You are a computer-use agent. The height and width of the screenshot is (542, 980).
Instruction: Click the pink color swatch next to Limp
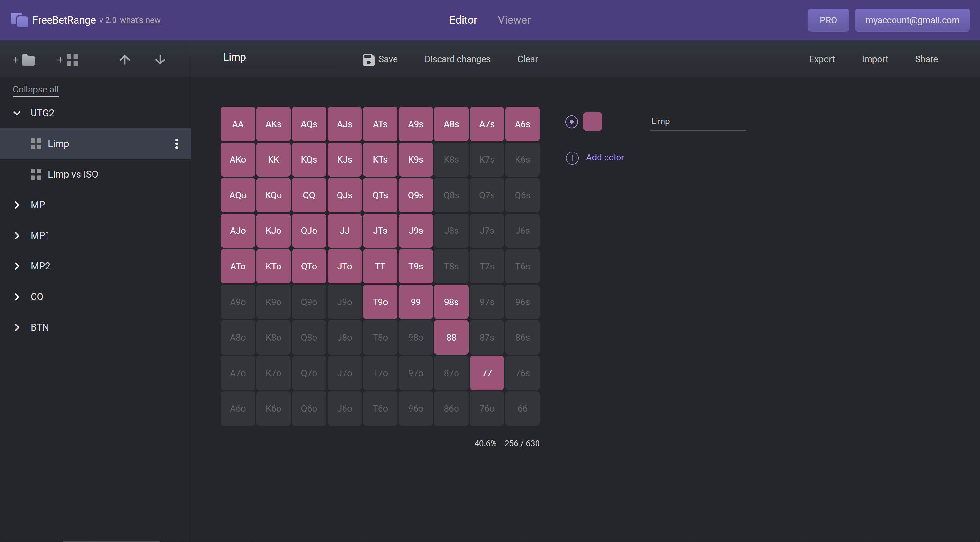(x=592, y=121)
